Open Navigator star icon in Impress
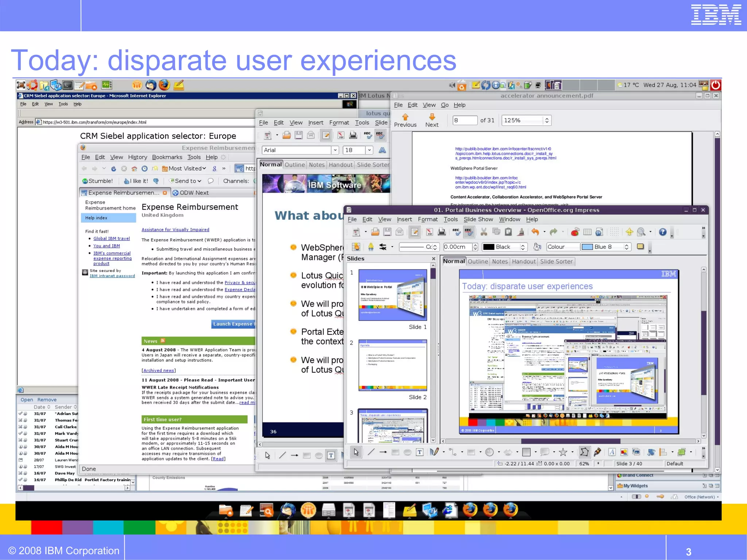Screen dimensions: 747x560 [x=629, y=232]
